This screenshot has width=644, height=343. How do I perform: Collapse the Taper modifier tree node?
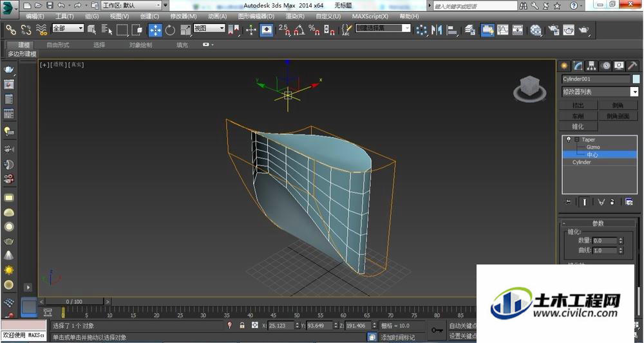pos(576,140)
